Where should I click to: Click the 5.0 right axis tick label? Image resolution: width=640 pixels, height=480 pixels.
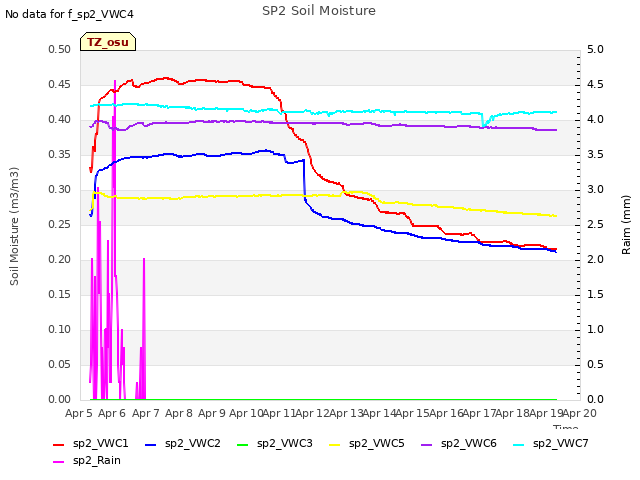(595, 50)
